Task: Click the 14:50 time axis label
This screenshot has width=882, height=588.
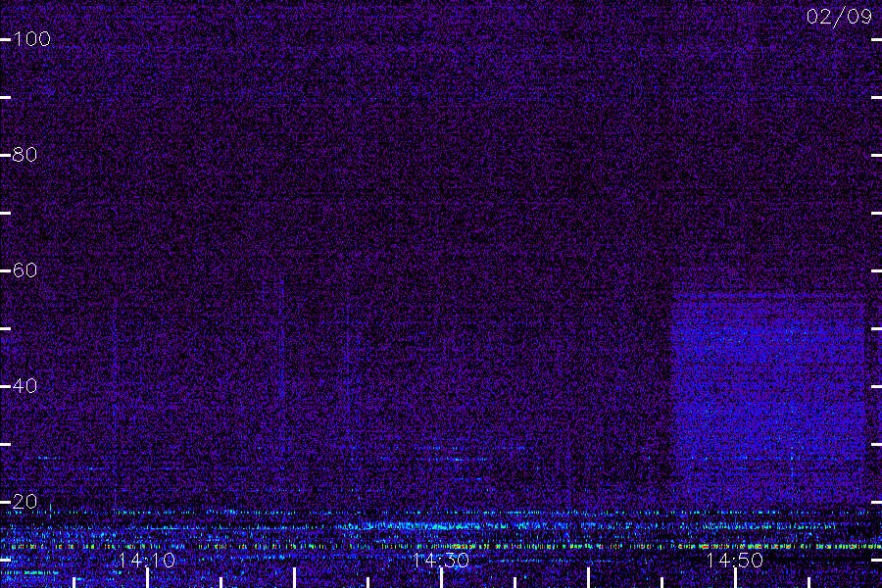Action: (734, 560)
